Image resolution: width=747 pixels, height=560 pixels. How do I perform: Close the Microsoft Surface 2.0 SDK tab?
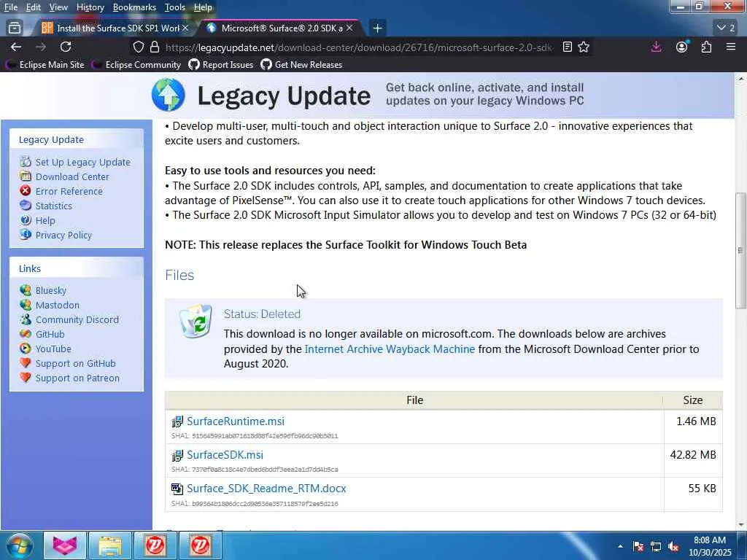coord(349,28)
